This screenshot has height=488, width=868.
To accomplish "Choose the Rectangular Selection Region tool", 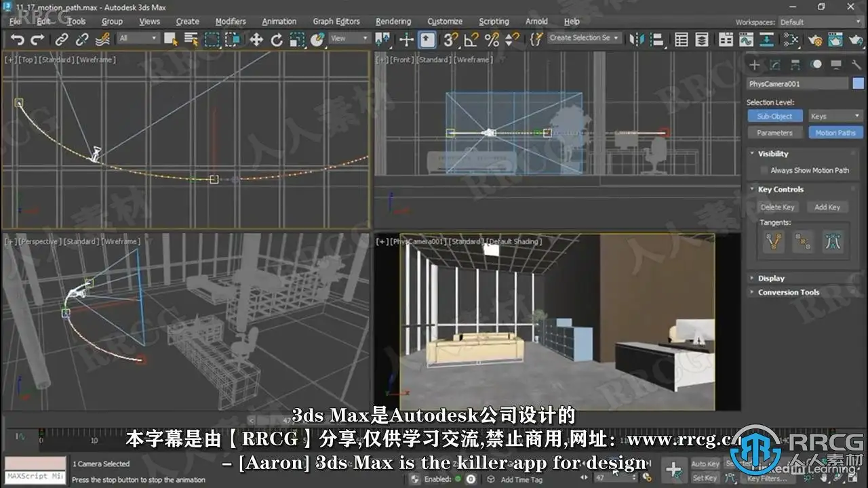I will 212,39.
